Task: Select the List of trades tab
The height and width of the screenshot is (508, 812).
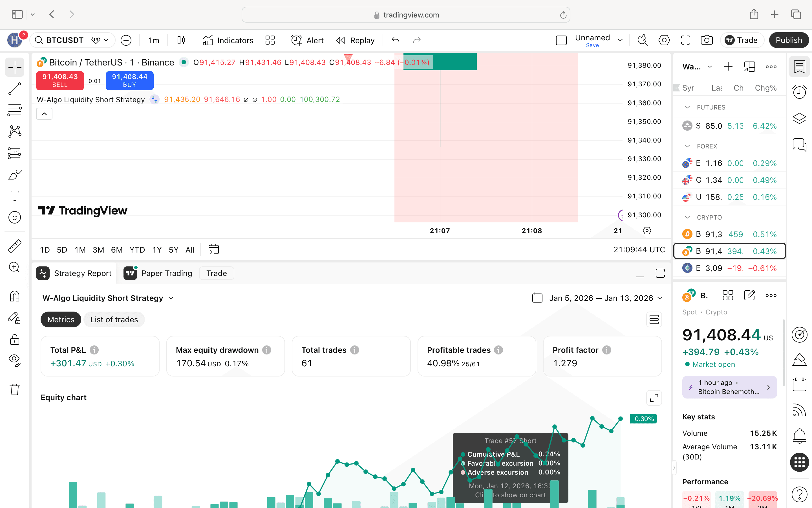Action: pos(114,319)
